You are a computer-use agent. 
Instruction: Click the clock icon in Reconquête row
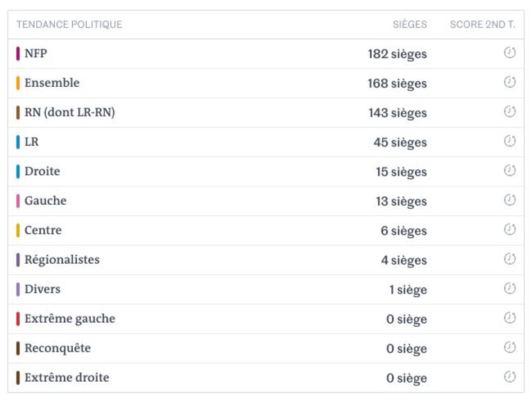pyautogui.click(x=510, y=347)
